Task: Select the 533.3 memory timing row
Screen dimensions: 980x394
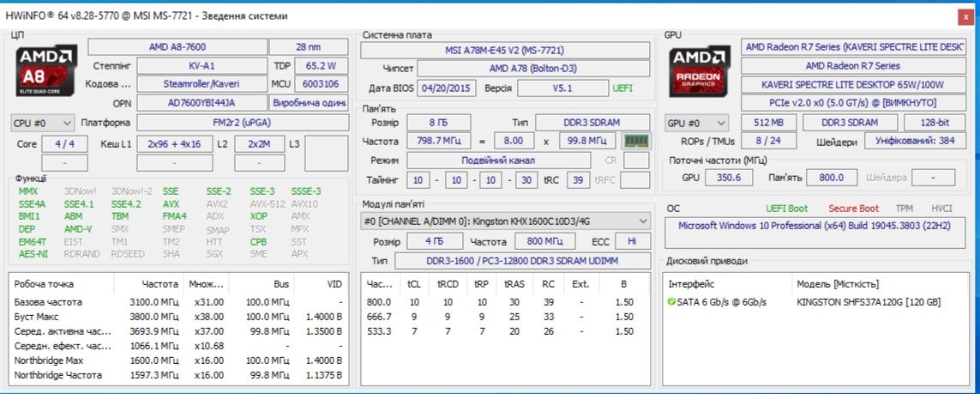Action: pyautogui.click(x=505, y=331)
